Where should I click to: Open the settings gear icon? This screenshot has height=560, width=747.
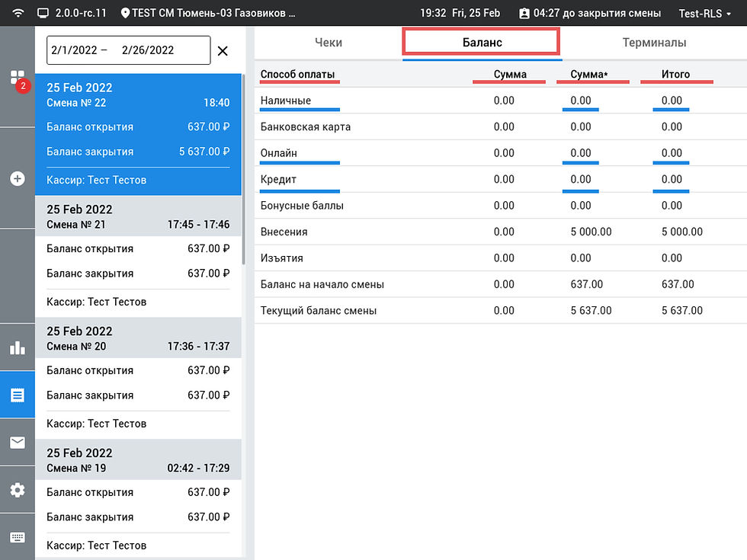[x=18, y=490]
